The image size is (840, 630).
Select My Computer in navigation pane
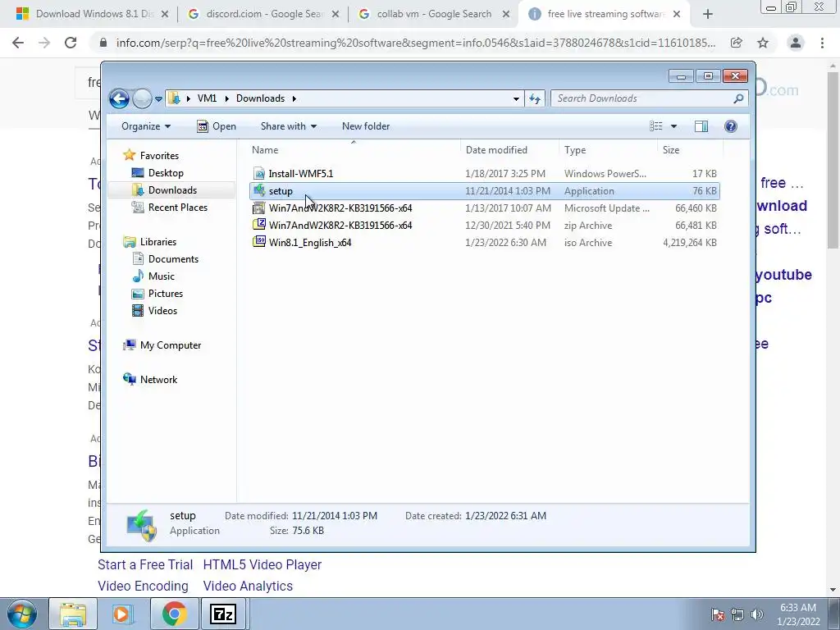(171, 345)
